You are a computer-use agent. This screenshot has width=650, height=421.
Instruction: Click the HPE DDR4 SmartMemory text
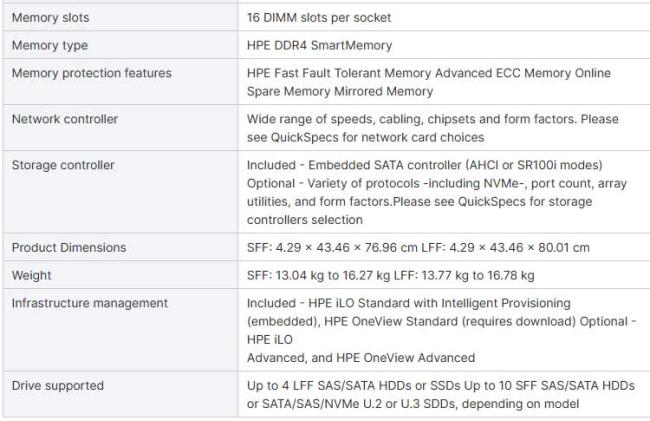pos(319,46)
